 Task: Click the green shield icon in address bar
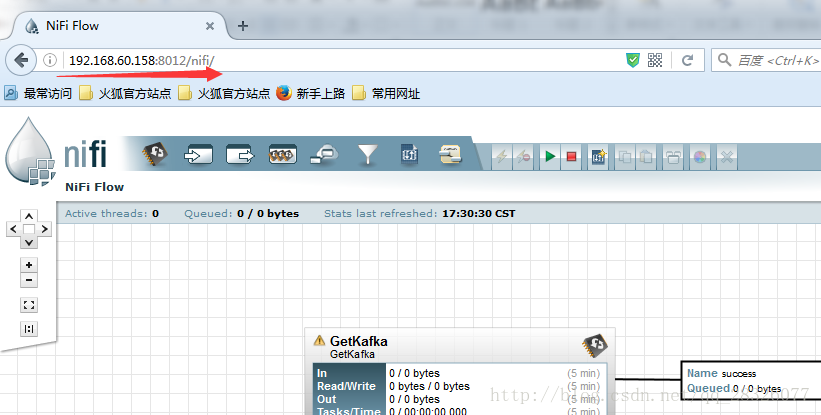633,60
